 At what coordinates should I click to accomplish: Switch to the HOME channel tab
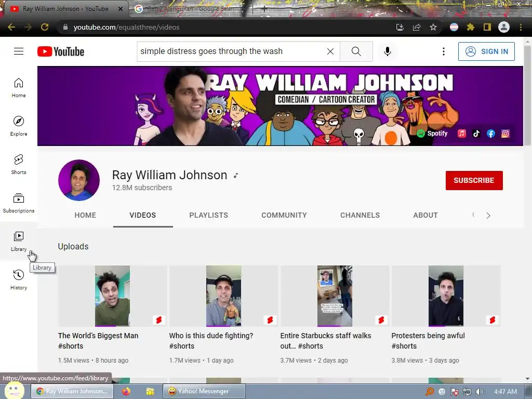click(85, 215)
